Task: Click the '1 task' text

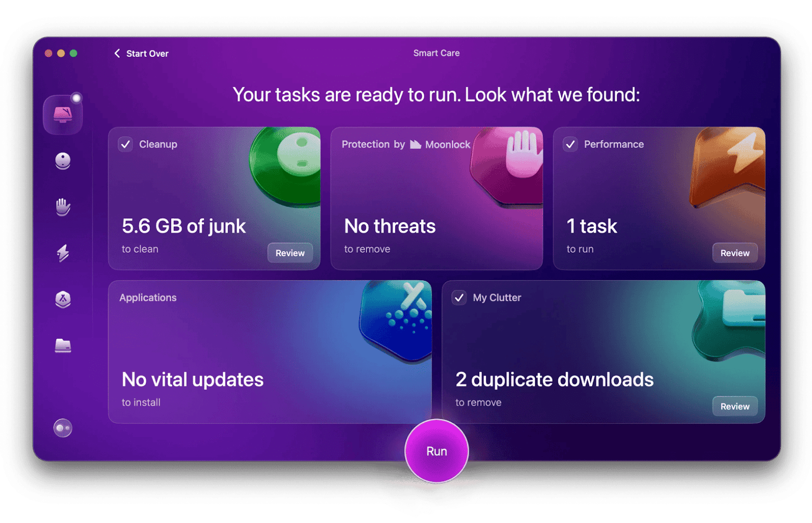Action: (592, 227)
